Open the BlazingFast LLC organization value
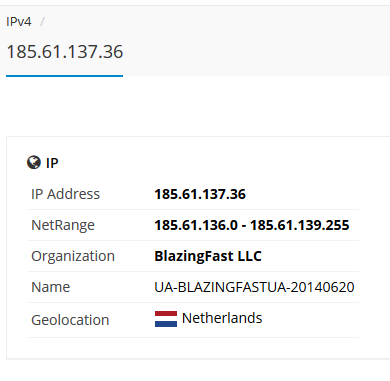The image size is (390, 381). 208,256
